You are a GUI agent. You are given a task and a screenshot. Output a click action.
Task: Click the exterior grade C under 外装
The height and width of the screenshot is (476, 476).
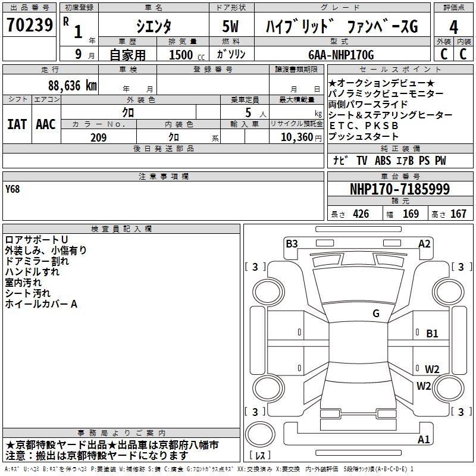pos(444,54)
